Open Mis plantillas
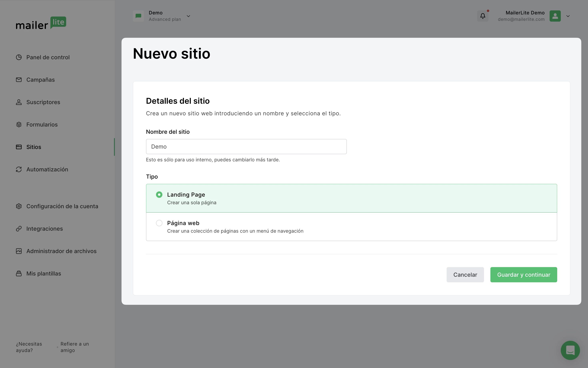This screenshot has width=588, height=368. (x=44, y=273)
